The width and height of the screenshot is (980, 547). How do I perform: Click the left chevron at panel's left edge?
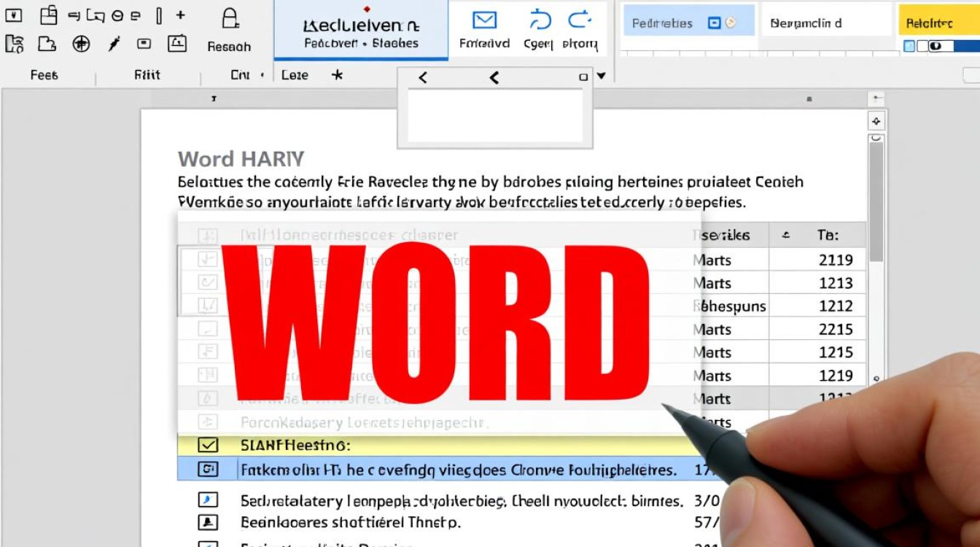(x=423, y=77)
